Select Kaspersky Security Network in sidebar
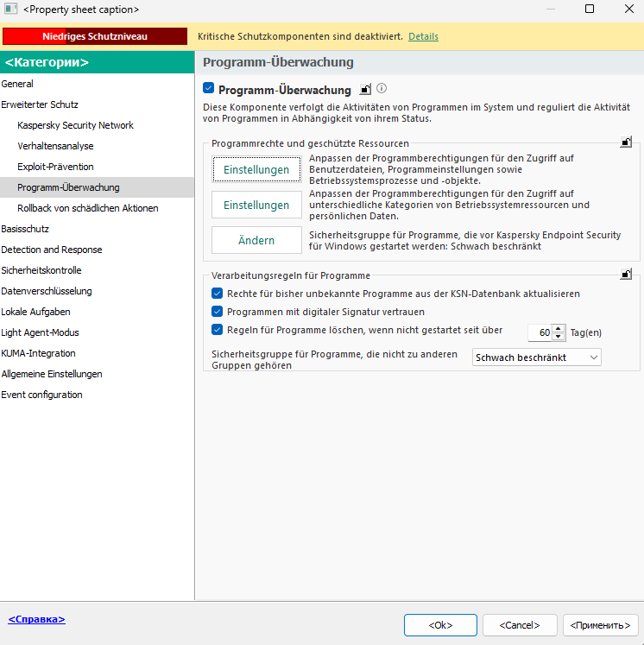The image size is (644, 645). pyautogui.click(x=75, y=125)
